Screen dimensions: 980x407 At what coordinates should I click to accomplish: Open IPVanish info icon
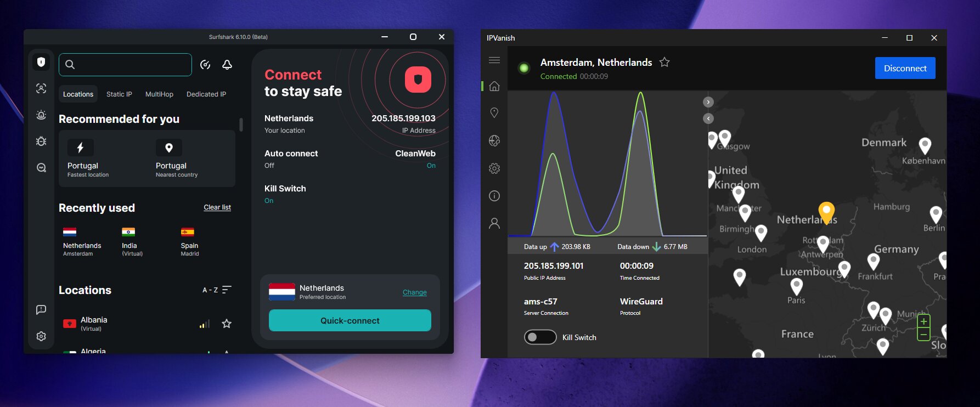pos(494,196)
